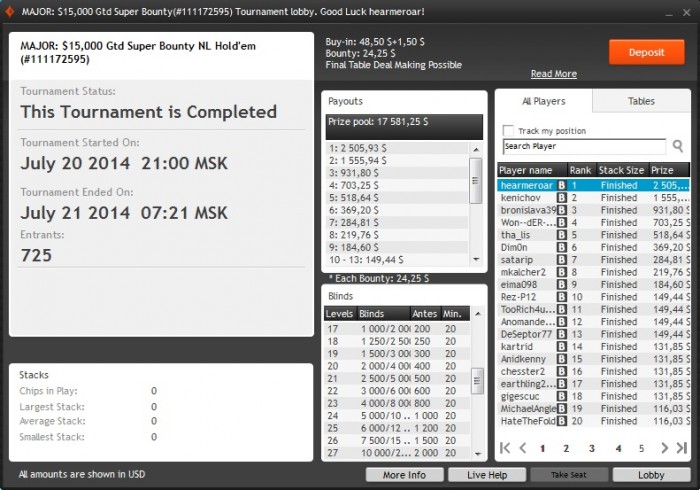Click the bounty B icon beside Dim0n
This screenshot has height=490, width=700.
[x=562, y=247]
